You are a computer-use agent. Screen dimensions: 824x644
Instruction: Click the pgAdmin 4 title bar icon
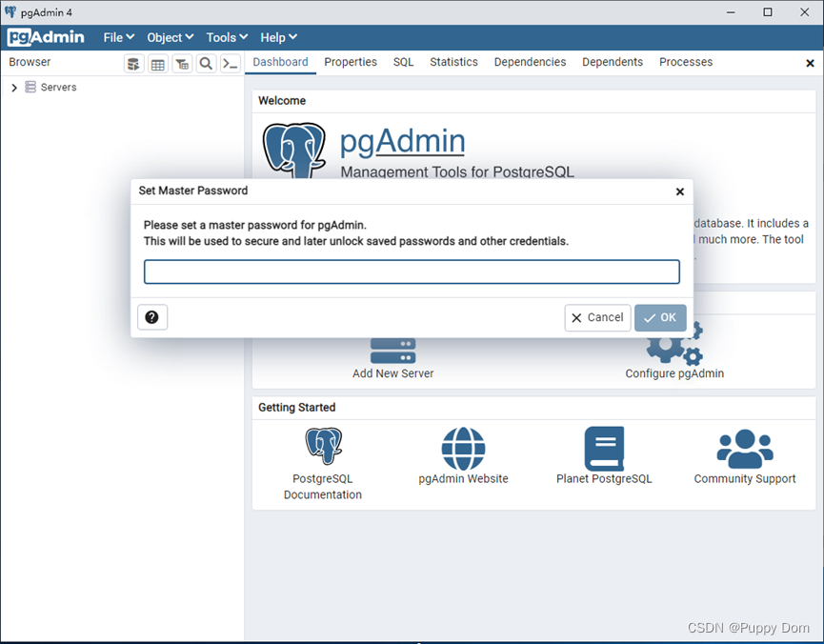tap(10, 11)
